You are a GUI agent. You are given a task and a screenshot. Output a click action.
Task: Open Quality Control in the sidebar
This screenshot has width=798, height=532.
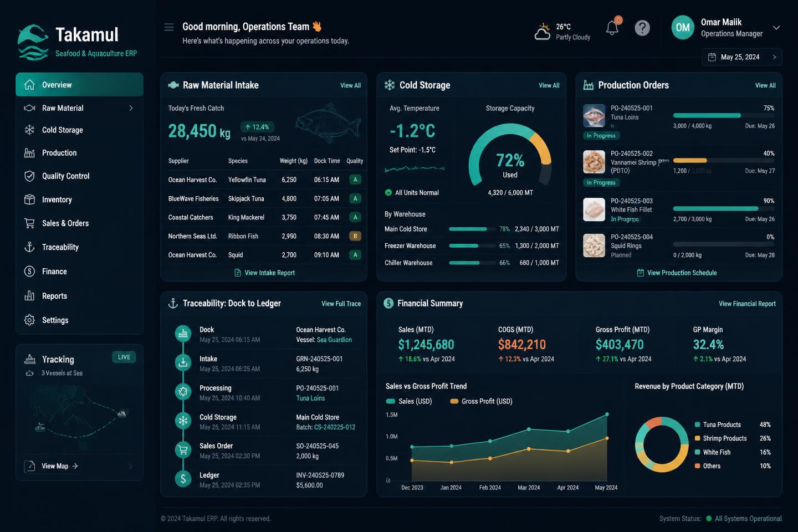tap(79, 176)
